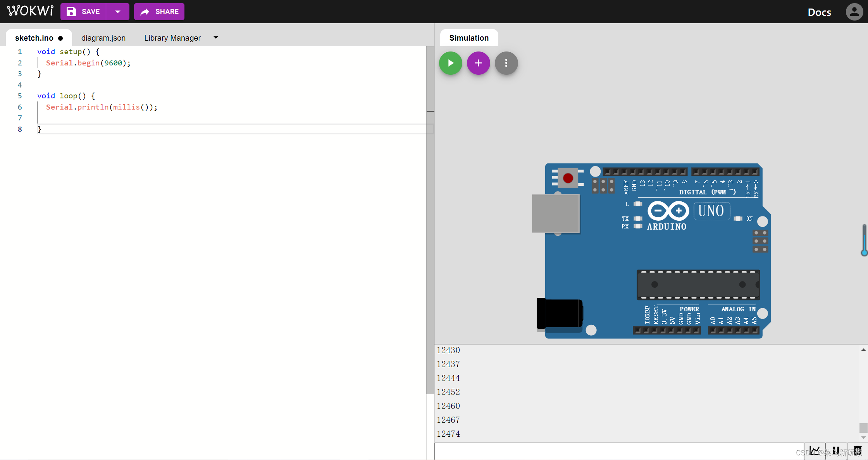This screenshot has width=868, height=460.
Task: Open the user account avatar menu
Action: pos(854,12)
